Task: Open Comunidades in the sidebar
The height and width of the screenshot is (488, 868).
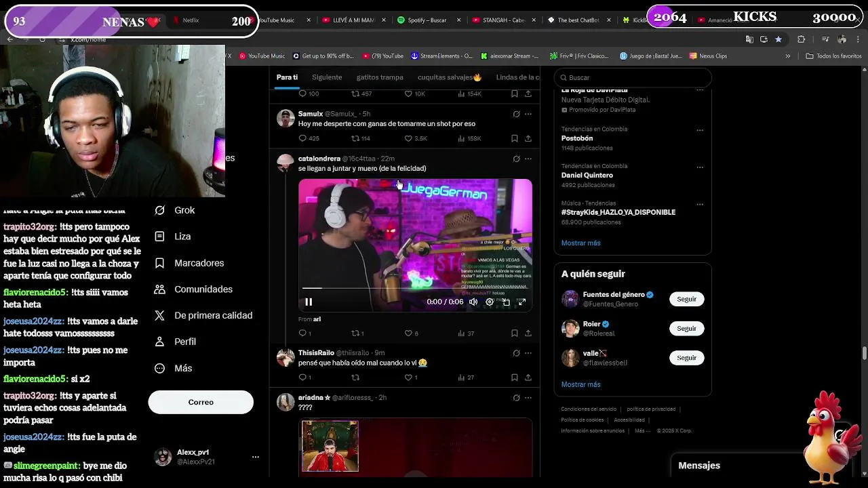Action: coord(193,289)
